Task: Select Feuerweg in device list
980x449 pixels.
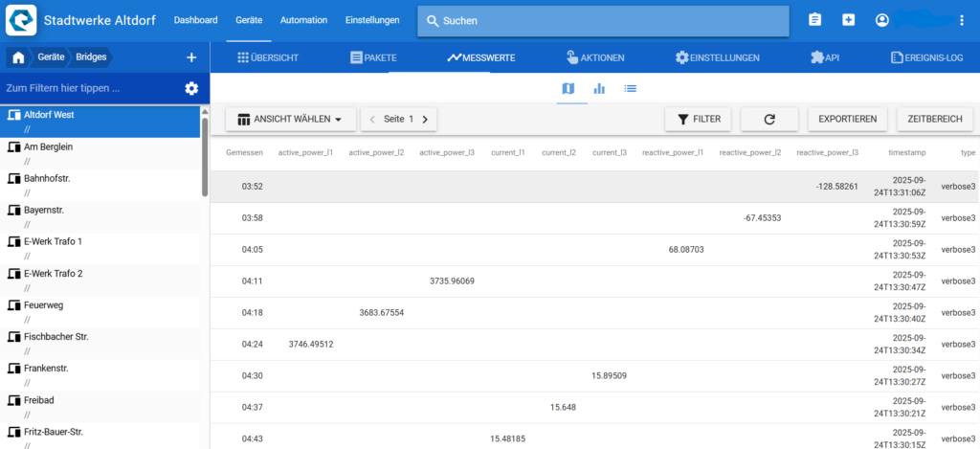Action: [x=100, y=311]
